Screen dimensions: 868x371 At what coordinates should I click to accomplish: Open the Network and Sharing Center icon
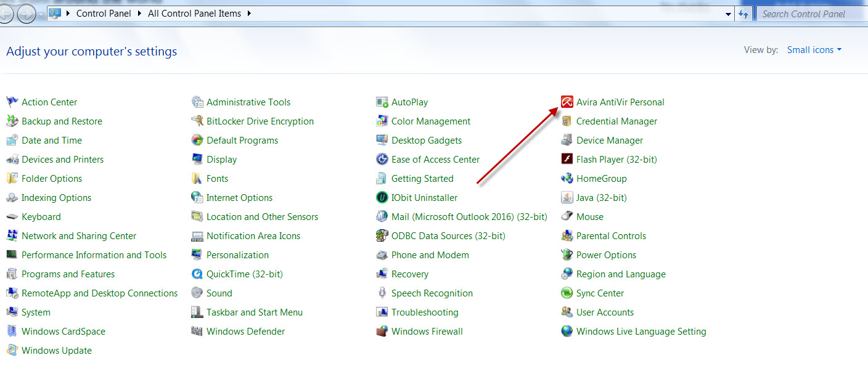[12, 236]
